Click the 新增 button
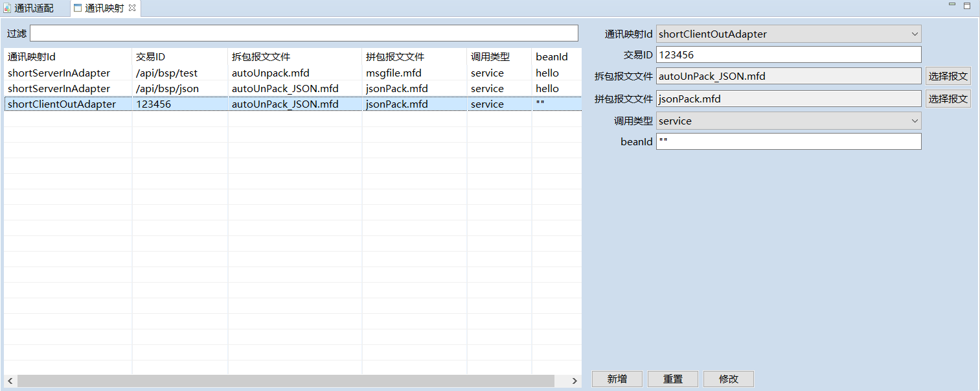The width and height of the screenshot is (980, 391). (x=617, y=379)
